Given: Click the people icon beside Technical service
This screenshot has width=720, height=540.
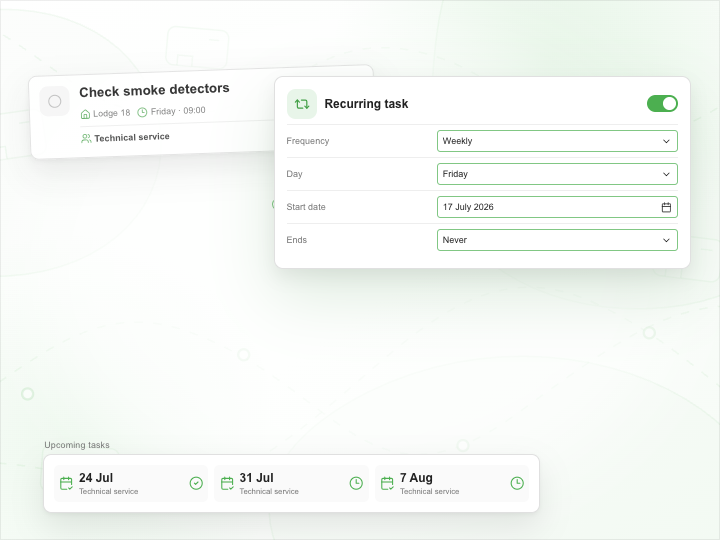Looking at the screenshot, I should coord(86,138).
